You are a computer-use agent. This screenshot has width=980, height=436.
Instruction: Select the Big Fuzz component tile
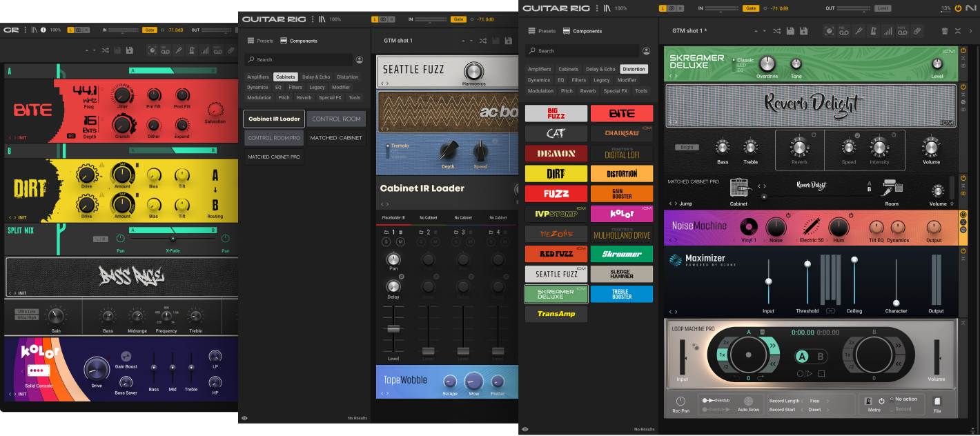click(556, 113)
